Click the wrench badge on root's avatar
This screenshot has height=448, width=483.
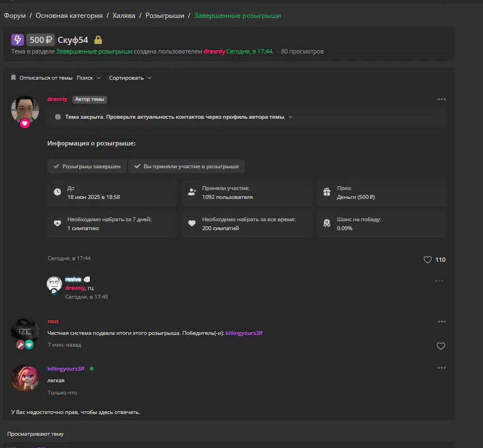pos(20,345)
